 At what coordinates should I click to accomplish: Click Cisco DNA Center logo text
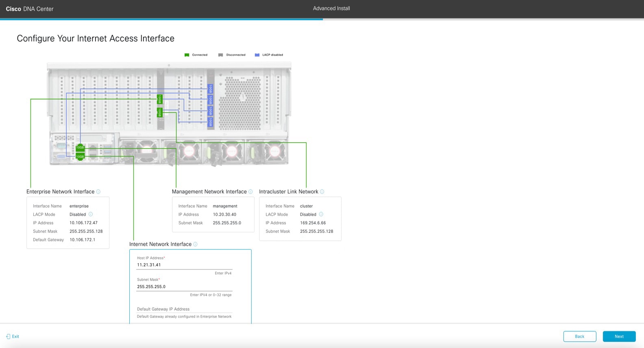click(30, 9)
